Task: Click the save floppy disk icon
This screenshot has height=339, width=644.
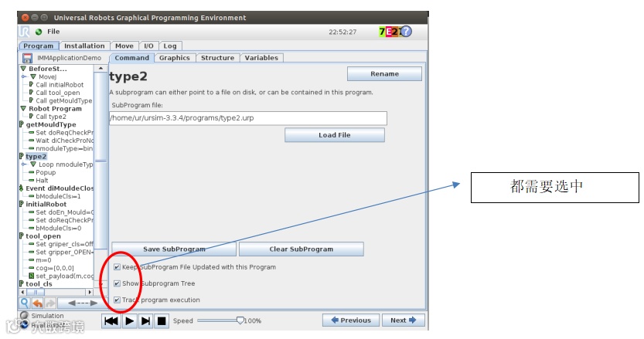Action: pyautogui.click(x=27, y=58)
